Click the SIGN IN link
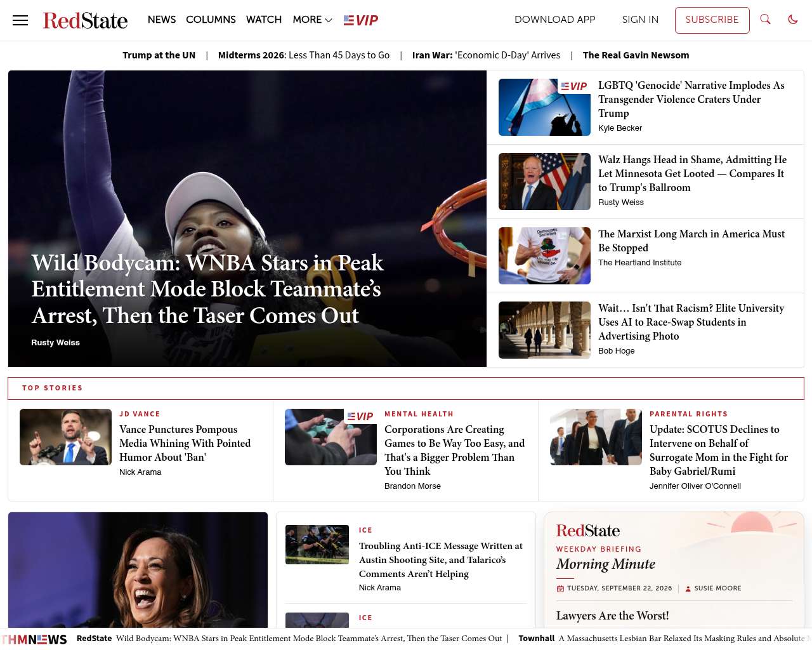 click(640, 20)
